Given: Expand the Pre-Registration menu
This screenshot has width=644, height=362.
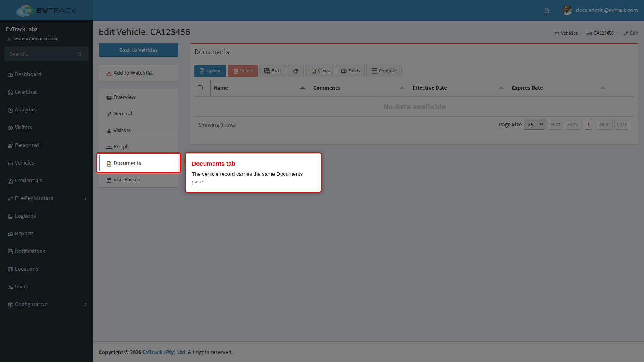Looking at the screenshot, I should pos(46,198).
